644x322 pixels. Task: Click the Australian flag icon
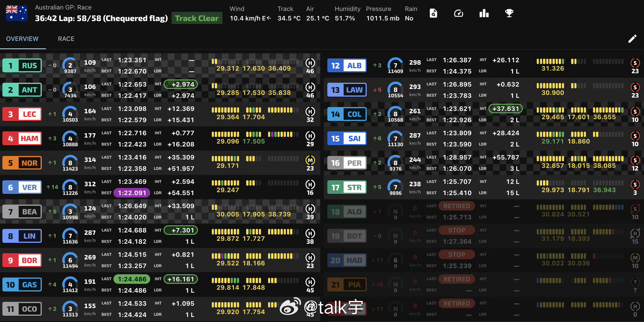(x=17, y=13)
